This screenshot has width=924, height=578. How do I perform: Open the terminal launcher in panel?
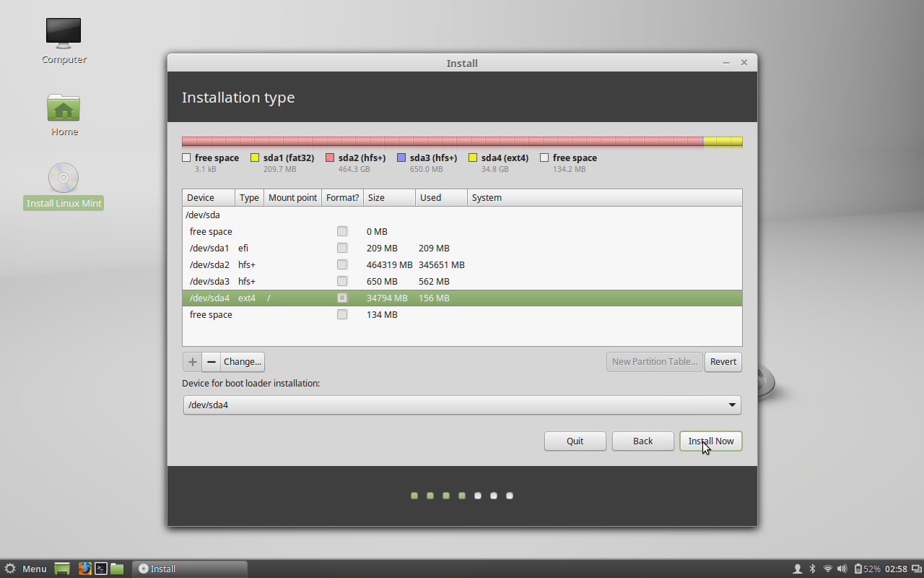101,569
